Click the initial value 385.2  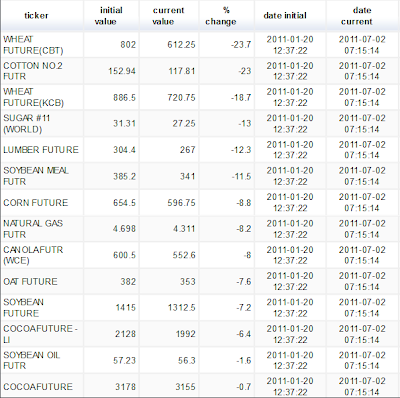pos(124,176)
